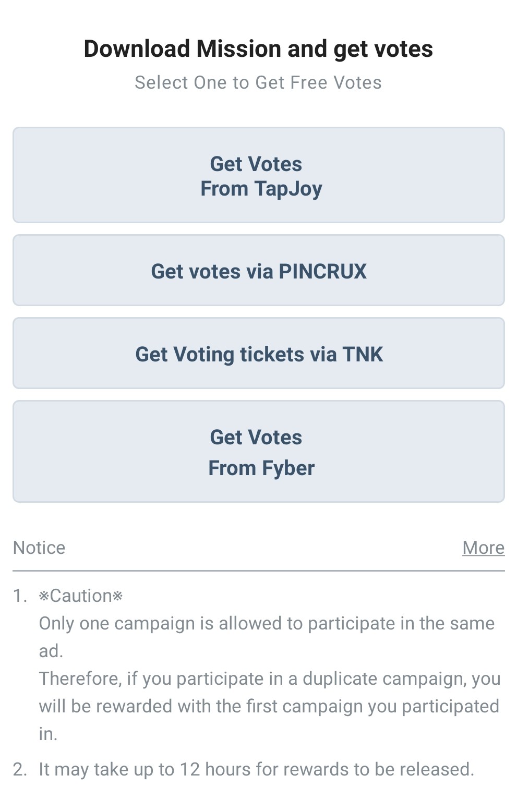Click the Select One to Get Free Votes subtitle
Viewport: 517px width, 812px height.
(258, 82)
